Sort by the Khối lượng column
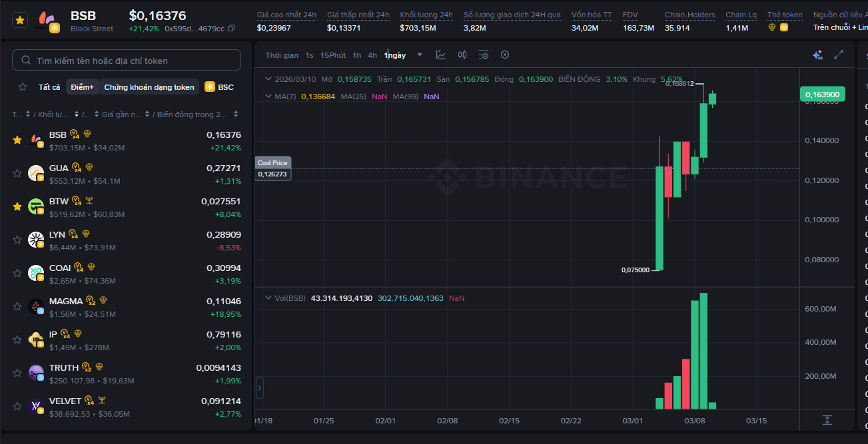This screenshot has width=868, height=444. (x=58, y=114)
